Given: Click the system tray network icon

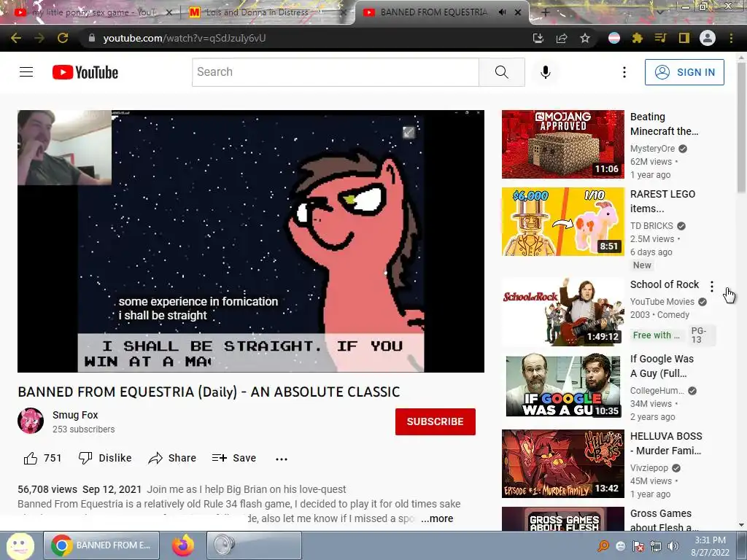Looking at the screenshot, I should tap(656, 546).
